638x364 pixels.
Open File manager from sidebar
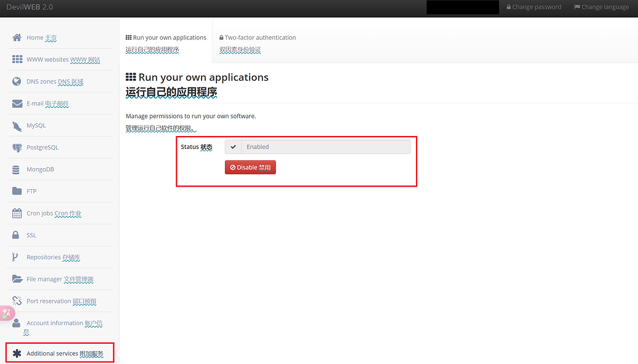(59, 279)
